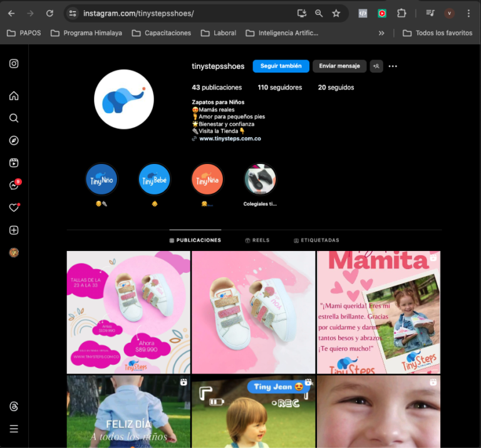The image size is (481, 448).
Task: Select the PUBLICACIONES tab
Action: 195,240
